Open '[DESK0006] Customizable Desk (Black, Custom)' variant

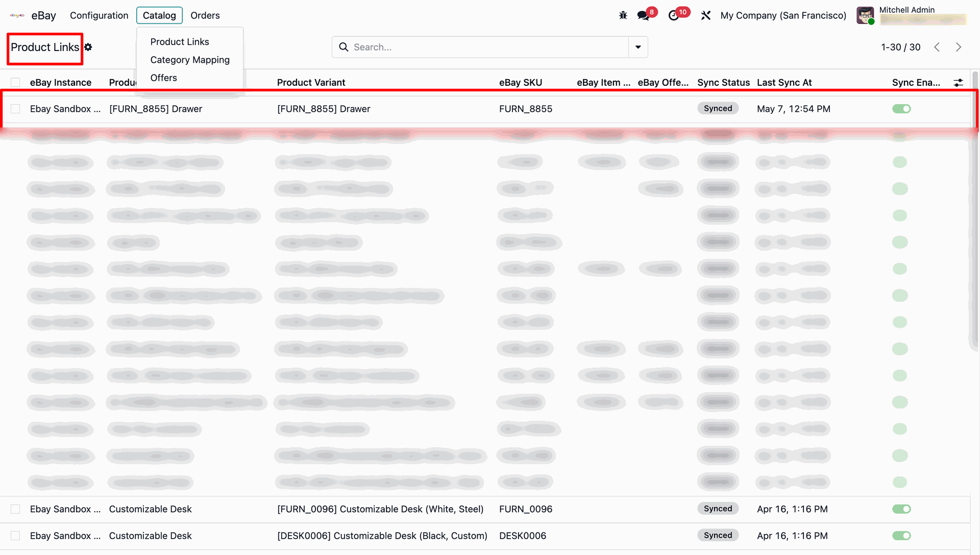(x=382, y=536)
